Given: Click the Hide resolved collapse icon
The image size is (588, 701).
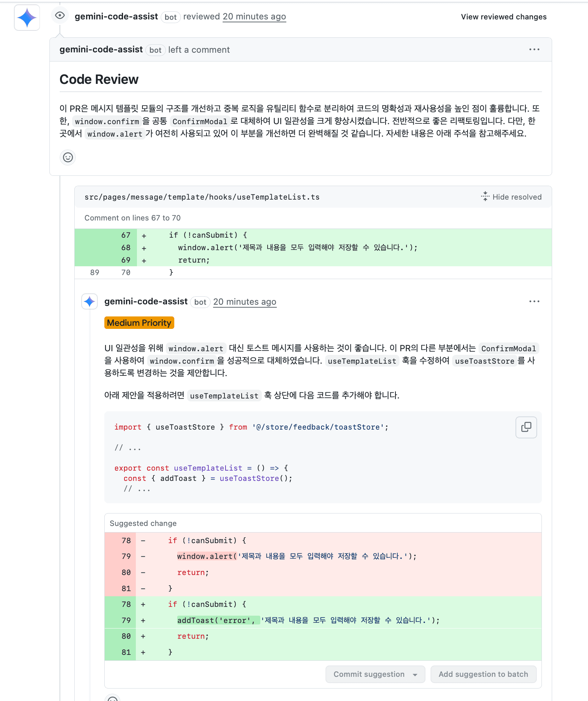Looking at the screenshot, I should (485, 197).
